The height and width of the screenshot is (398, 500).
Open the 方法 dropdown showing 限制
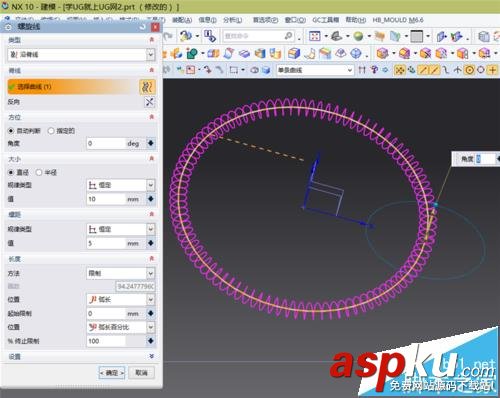tap(121, 273)
